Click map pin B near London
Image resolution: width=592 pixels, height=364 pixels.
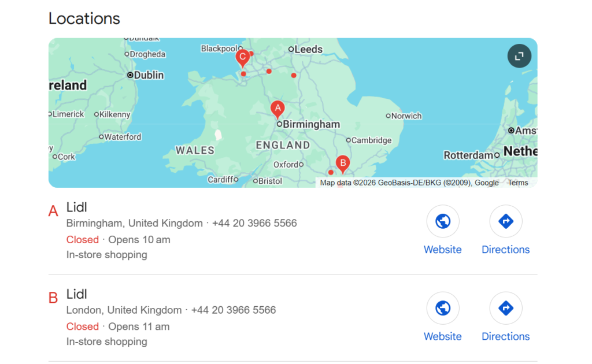[343, 164]
